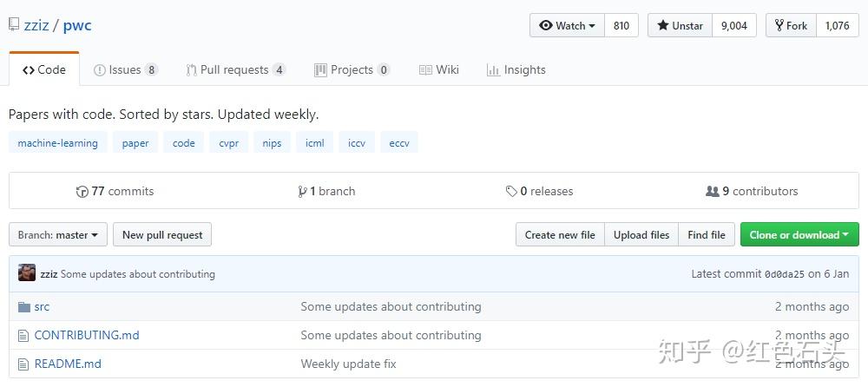The width and height of the screenshot is (868, 387).
Task: Select the machine-learning topic tag
Action: 57,143
